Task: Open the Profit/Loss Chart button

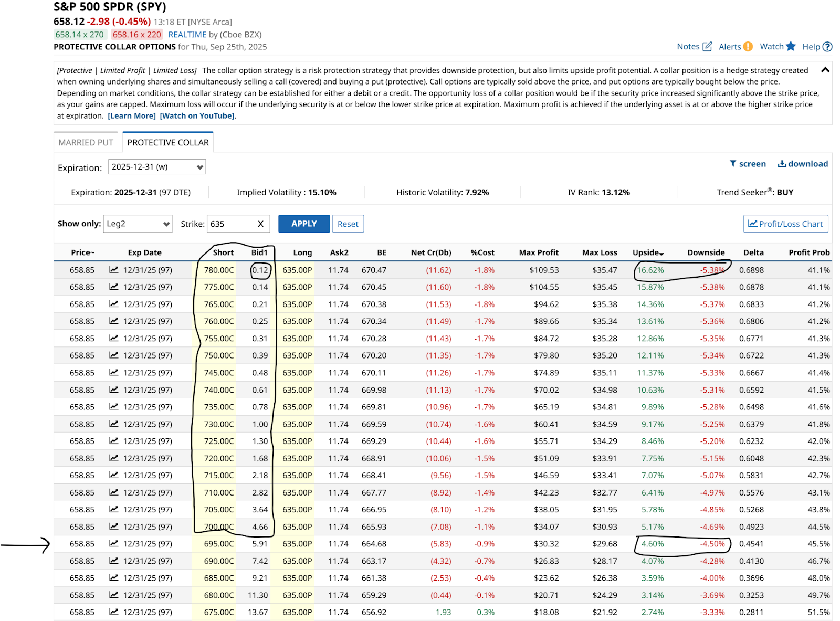Action: (x=786, y=224)
